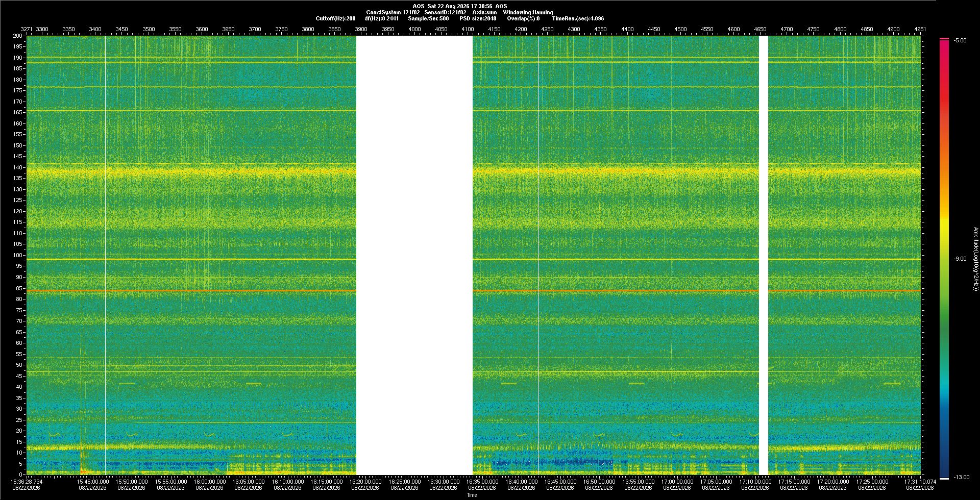Select the top axis tick label 4500
This screenshot has width=980, height=500.
[680, 29]
